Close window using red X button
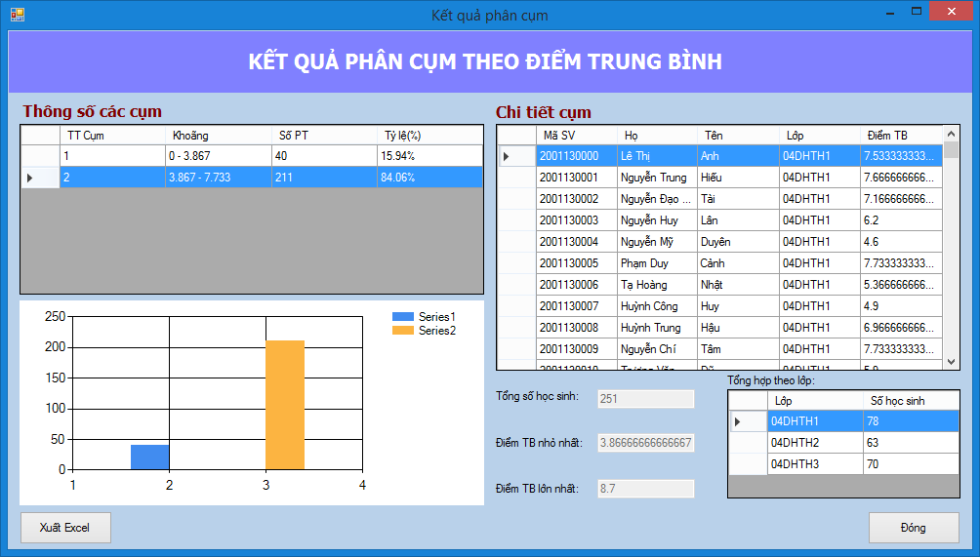The width and height of the screenshot is (980, 557). tap(952, 12)
